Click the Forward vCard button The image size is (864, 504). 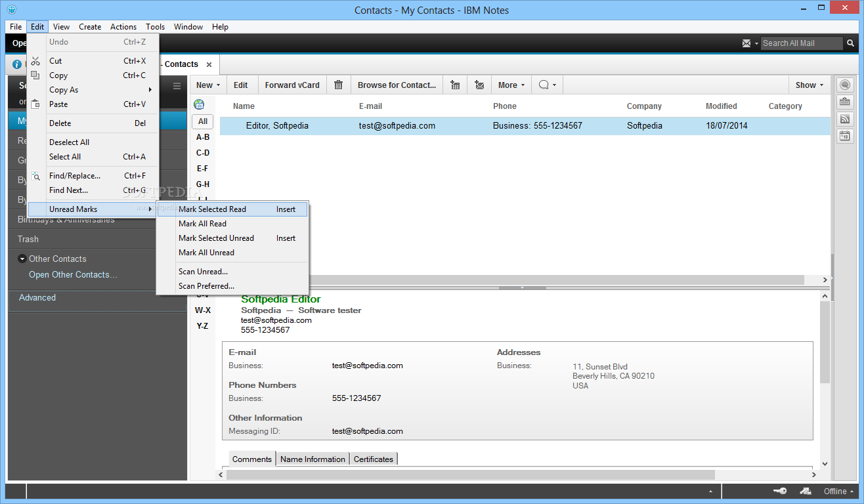[x=292, y=85]
